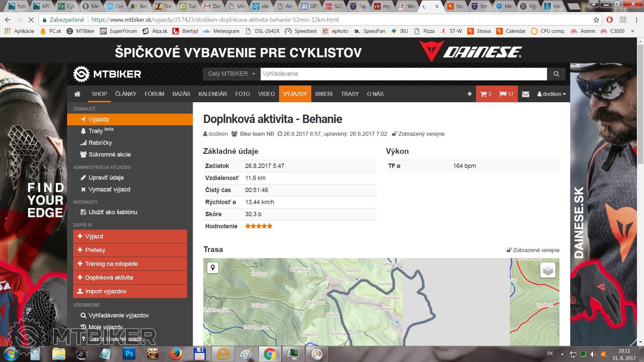Open the map layers switcher
The width and height of the screenshot is (644, 362).
click(548, 270)
